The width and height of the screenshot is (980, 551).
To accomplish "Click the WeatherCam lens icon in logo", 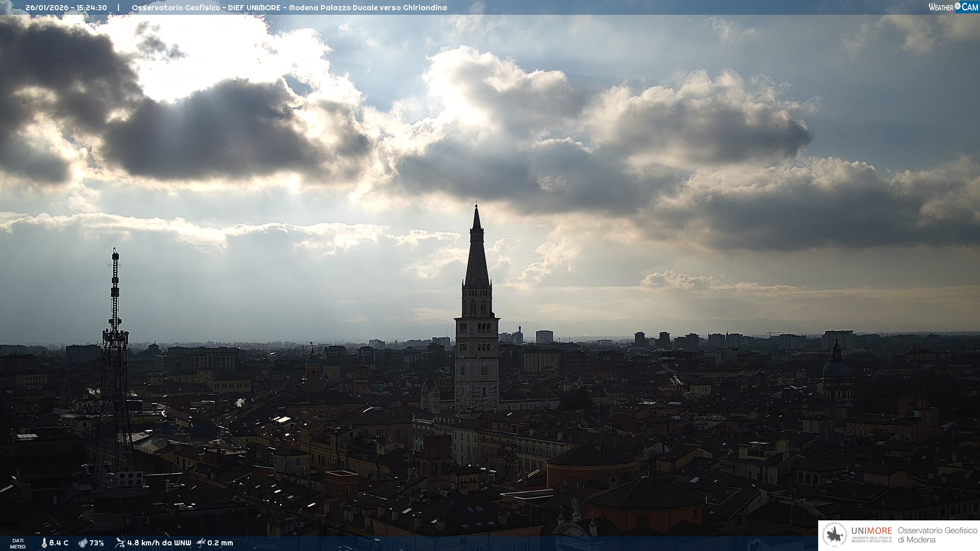I will pos(958,6).
